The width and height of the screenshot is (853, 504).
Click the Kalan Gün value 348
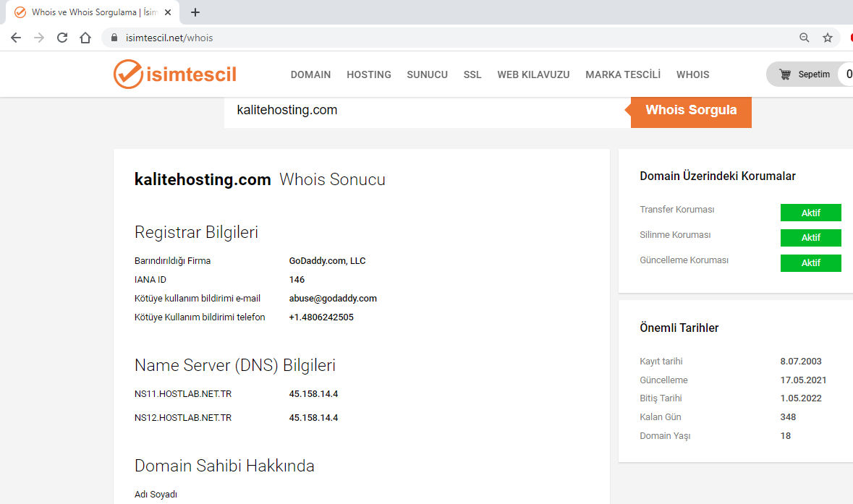[788, 417]
